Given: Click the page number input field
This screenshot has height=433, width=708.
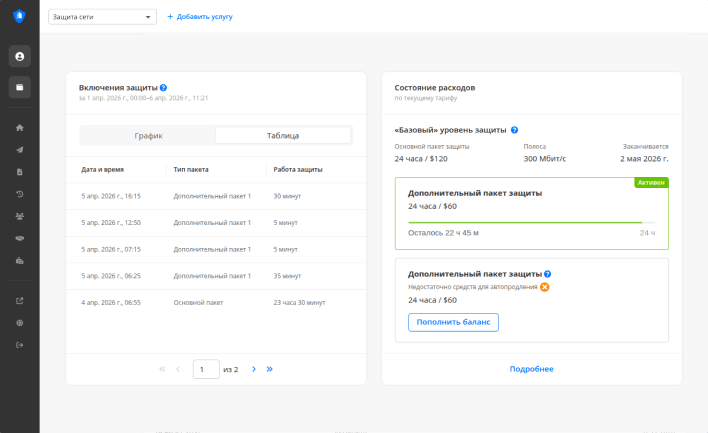Looking at the screenshot, I should [x=205, y=369].
